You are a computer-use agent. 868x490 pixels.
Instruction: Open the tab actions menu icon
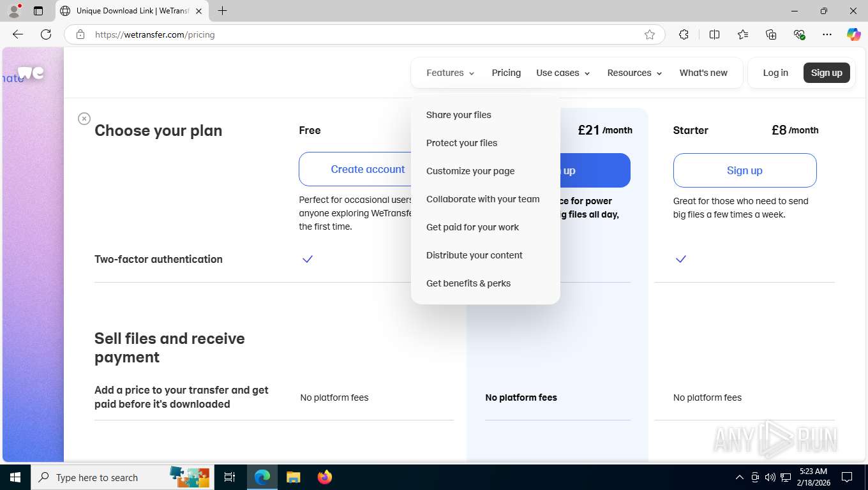(x=38, y=11)
